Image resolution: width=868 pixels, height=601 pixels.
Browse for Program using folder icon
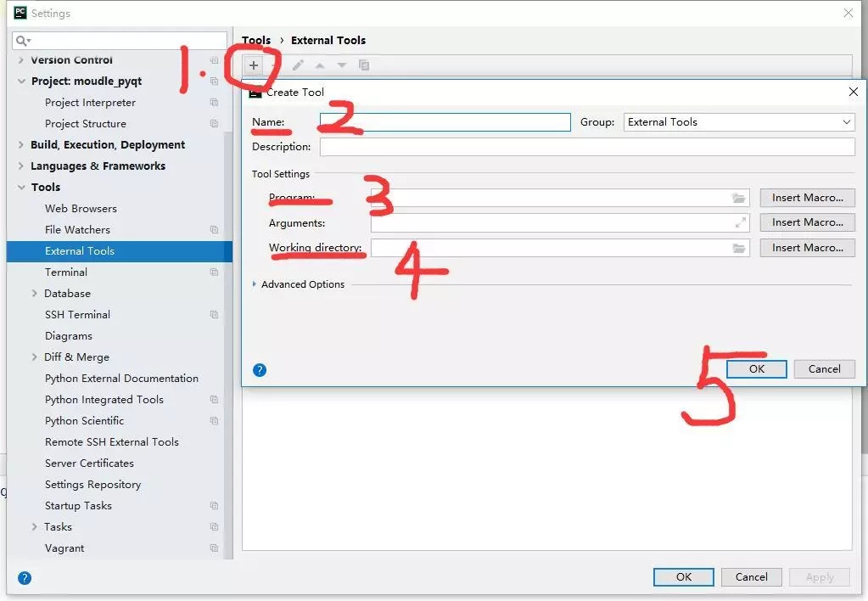point(738,198)
